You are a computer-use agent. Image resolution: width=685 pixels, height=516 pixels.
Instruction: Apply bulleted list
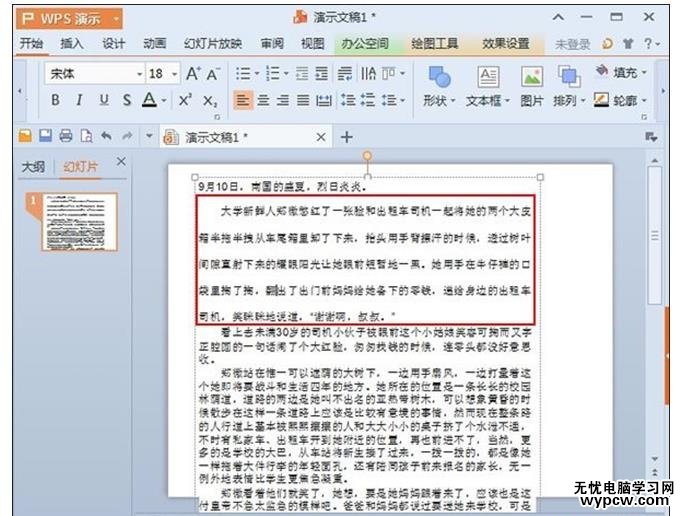coord(243,73)
